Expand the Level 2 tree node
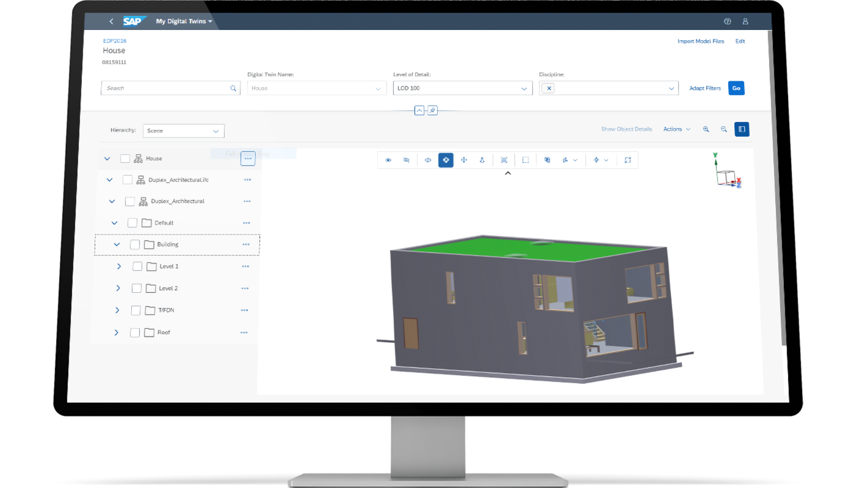Viewport: 868px width, 488px height. click(x=118, y=288)
